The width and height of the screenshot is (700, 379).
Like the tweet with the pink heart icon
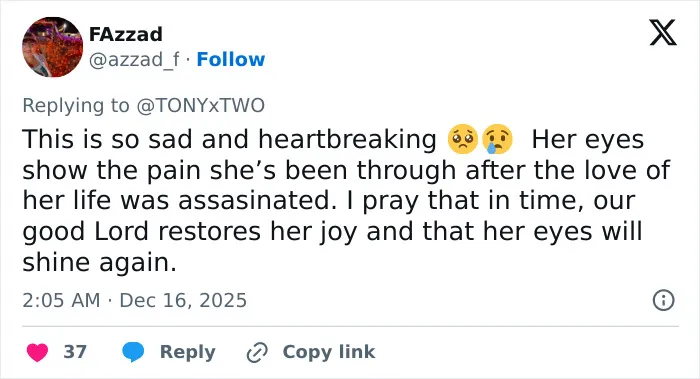(x=38, y=352)
